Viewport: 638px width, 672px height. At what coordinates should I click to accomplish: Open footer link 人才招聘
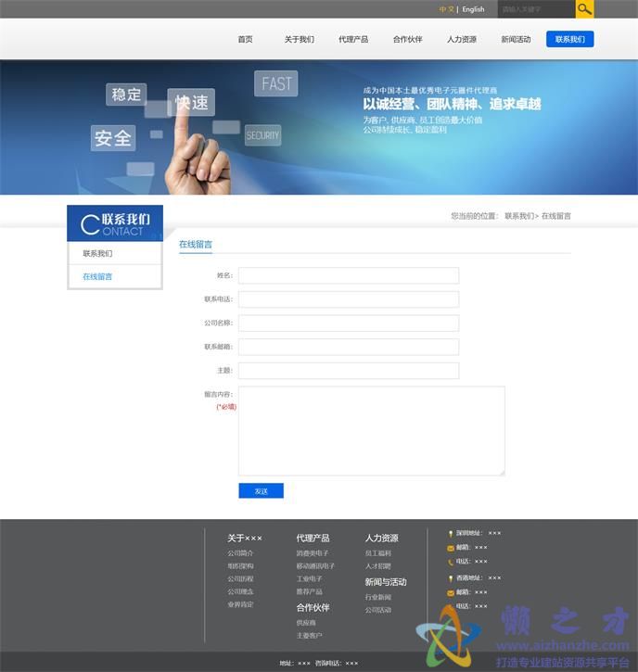click(377, 566)
